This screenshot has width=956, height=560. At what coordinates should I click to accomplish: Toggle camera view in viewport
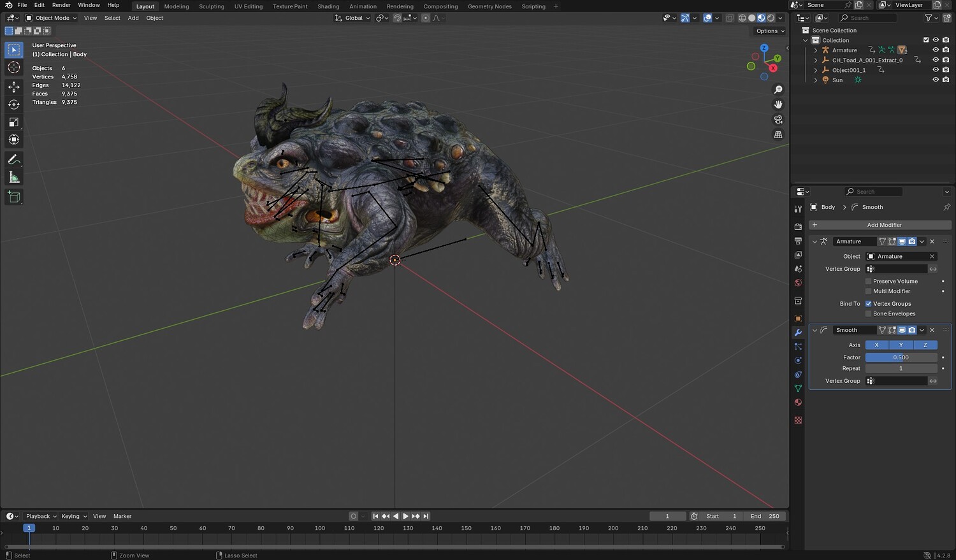click(x=778, y=120)
